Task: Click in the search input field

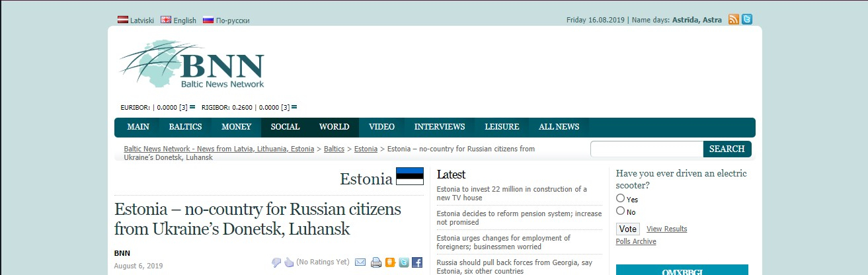Action: (647, 149)
